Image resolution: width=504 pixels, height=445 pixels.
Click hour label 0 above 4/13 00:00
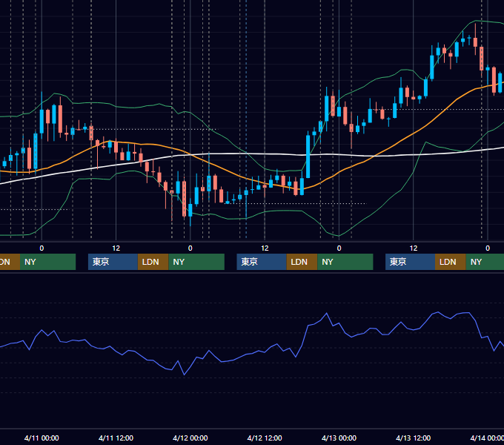coord(339,248)
